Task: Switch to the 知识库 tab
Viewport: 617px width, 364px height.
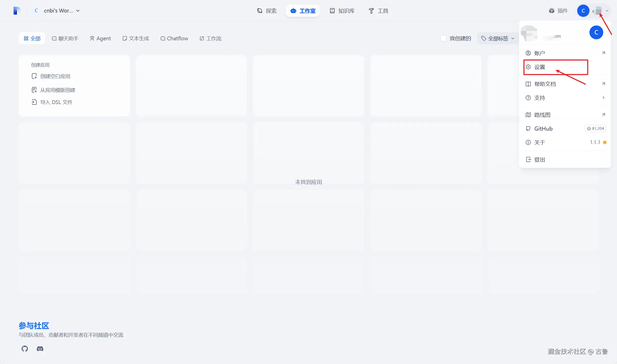Action: pyautogui.click(x=342, y=11)
